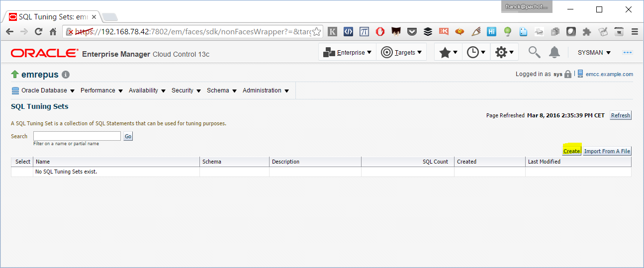Click the Select column header
The image size is (644, 268).
click(22, 162)
